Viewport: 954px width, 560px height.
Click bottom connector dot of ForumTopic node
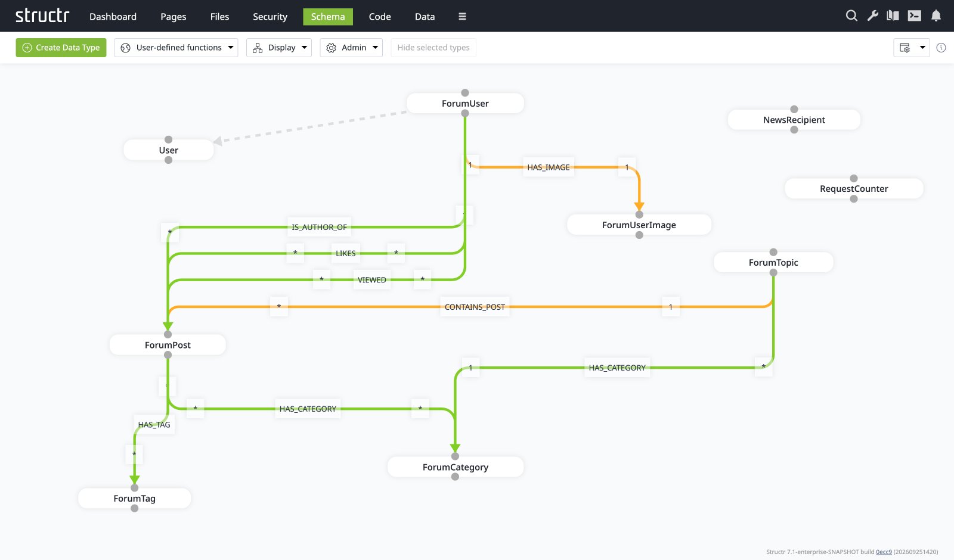773,272
